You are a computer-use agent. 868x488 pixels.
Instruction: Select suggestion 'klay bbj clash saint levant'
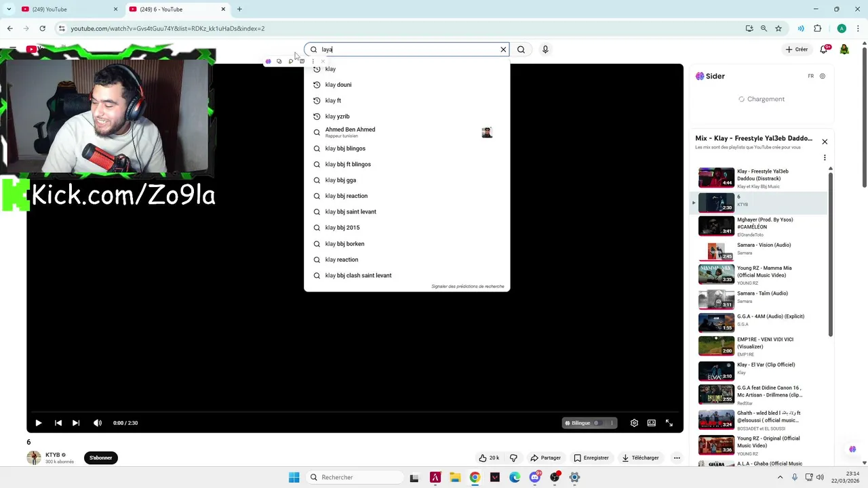407,276
